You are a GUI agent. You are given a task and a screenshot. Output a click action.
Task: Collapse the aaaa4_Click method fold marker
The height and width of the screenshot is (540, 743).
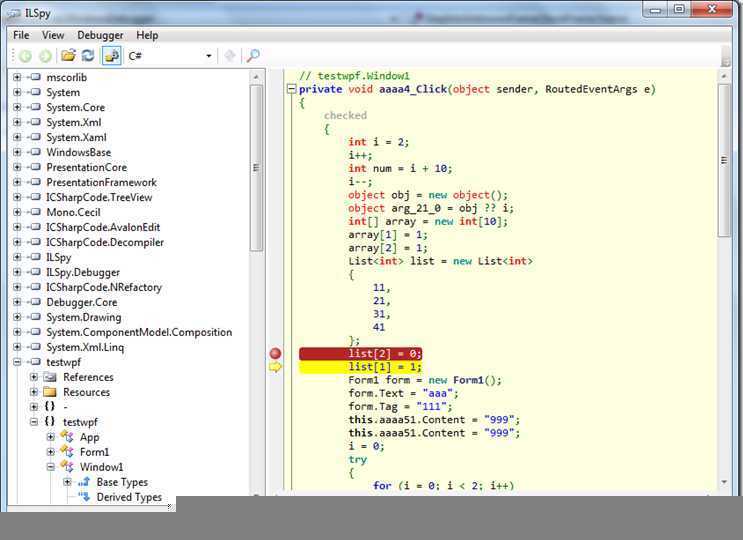(291, 89)
